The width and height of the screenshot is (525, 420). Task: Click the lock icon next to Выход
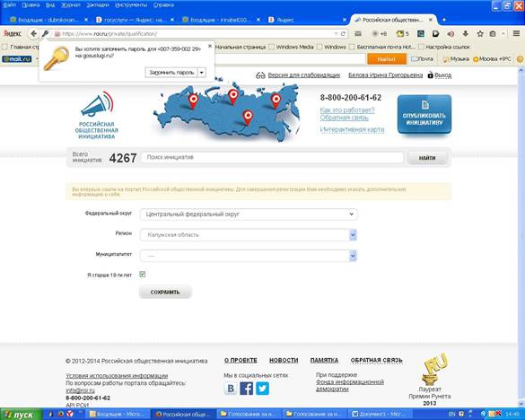430,75
